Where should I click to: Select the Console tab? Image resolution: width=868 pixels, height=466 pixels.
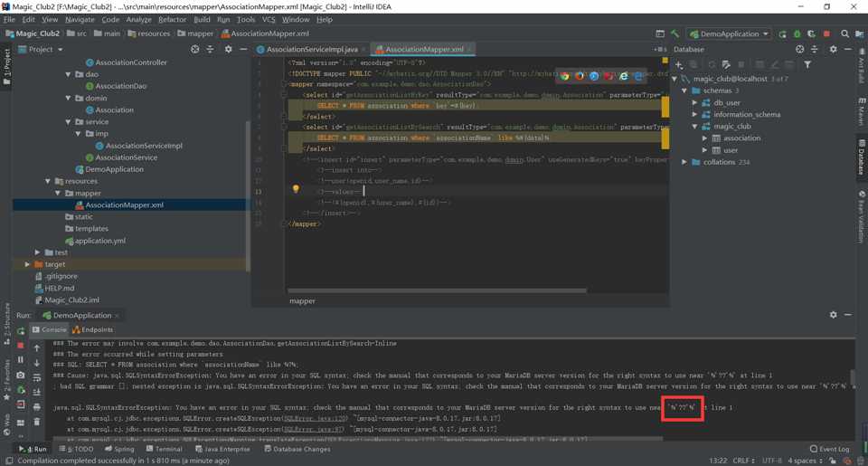pyautogui.click(x=49, y=329)
